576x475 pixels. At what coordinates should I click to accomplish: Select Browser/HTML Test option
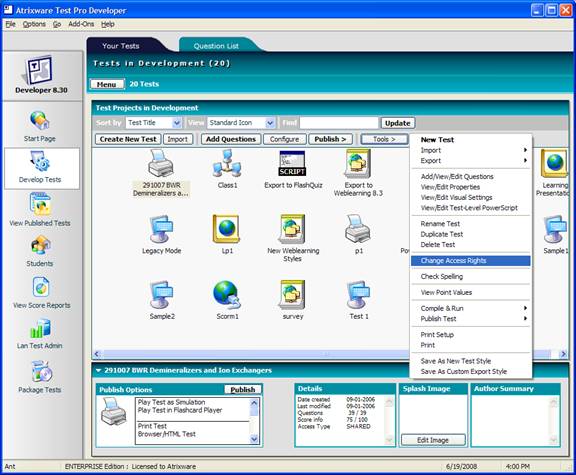coord(167,434)
